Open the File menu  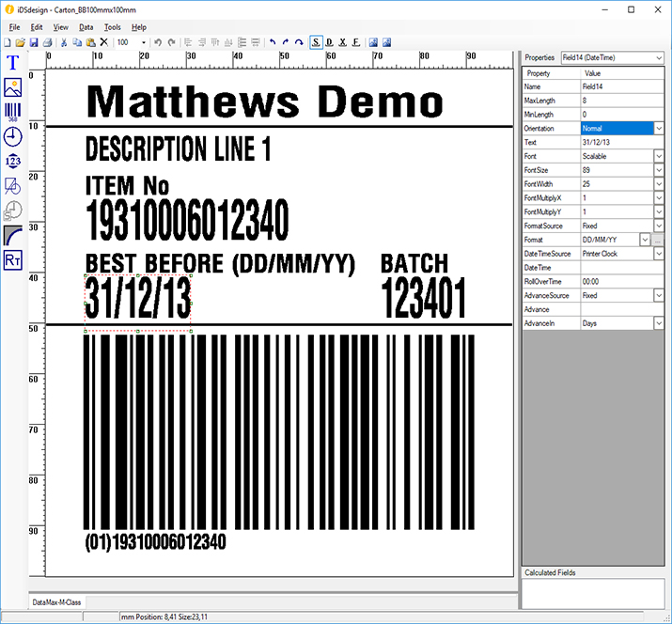(15, 27)
